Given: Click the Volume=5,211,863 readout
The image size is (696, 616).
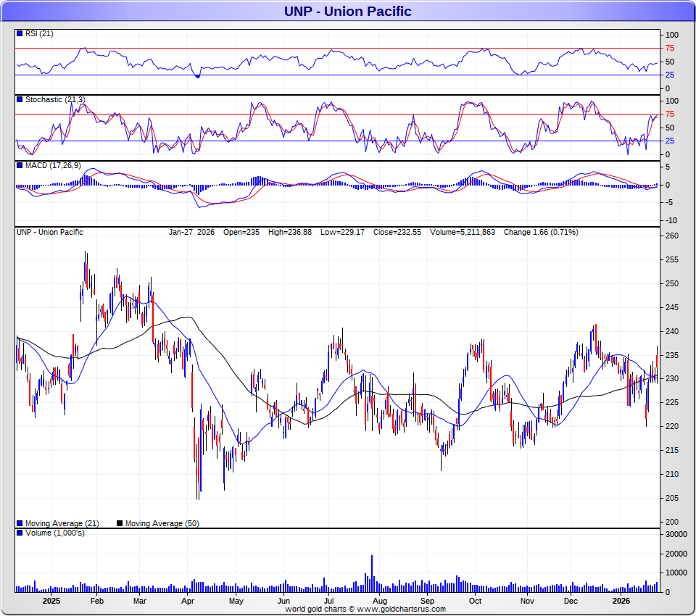Looking at the screenshot, I should (x=463, y=232).
